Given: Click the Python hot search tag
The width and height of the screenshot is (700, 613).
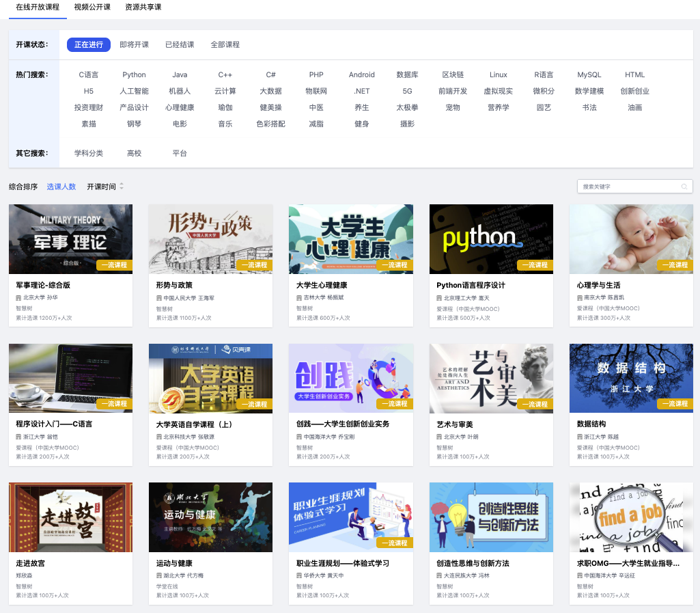Looking at the screenshot, I should [x=135, y=74].
